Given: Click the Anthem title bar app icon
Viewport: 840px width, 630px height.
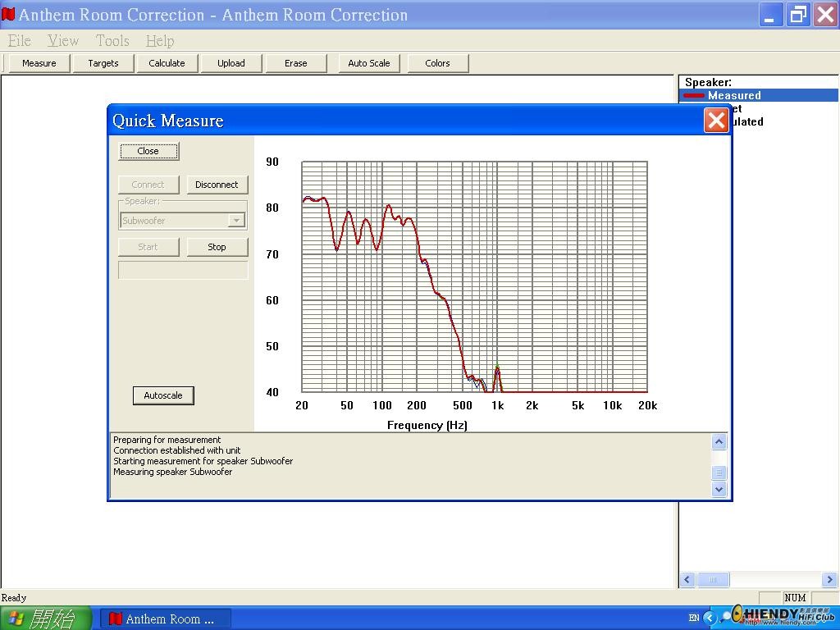Looking at the screenshot, I should 8,14.
